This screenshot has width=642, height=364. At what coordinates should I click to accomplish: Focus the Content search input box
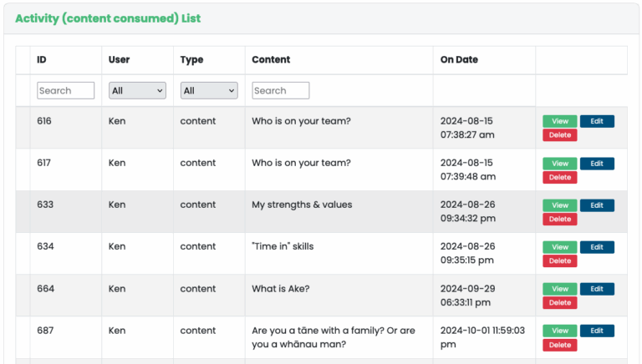280,90
